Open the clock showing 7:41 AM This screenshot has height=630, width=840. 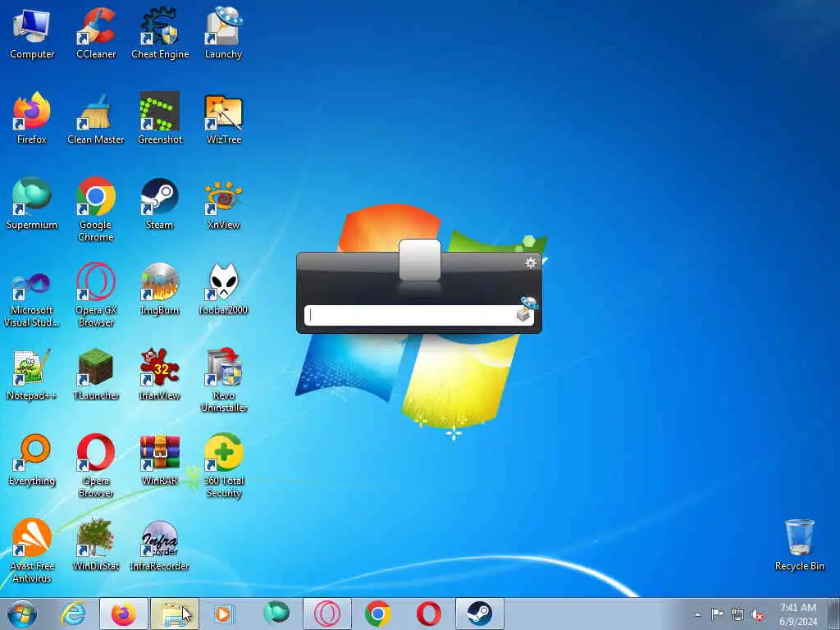pos(798,614)
